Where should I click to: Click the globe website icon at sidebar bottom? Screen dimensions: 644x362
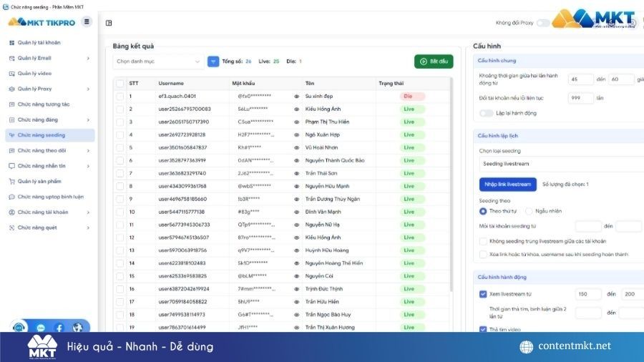tap(77, 328)
